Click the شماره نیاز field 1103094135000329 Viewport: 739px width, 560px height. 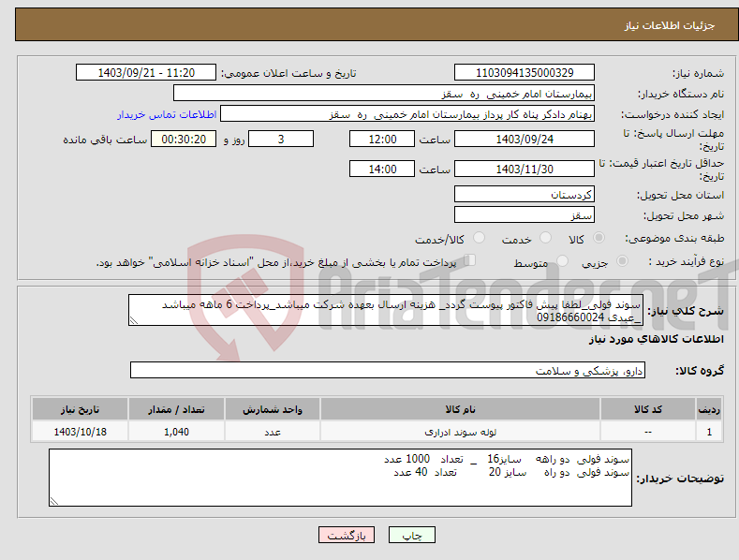[525, 73]
